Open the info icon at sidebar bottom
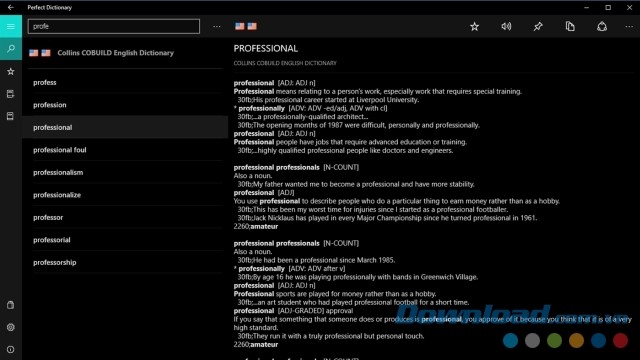 click(x=11, y=350)
